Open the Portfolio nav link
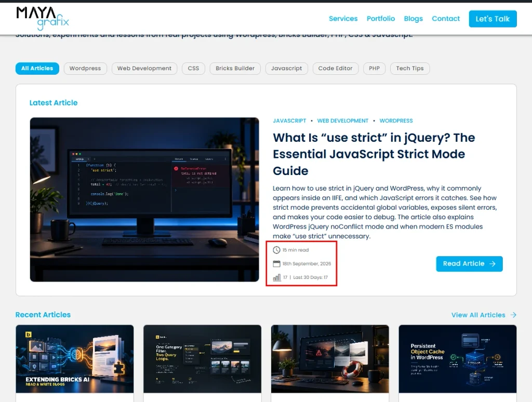Image resolution: width=532 pixels, height=402 pixels. click(381, 19)
